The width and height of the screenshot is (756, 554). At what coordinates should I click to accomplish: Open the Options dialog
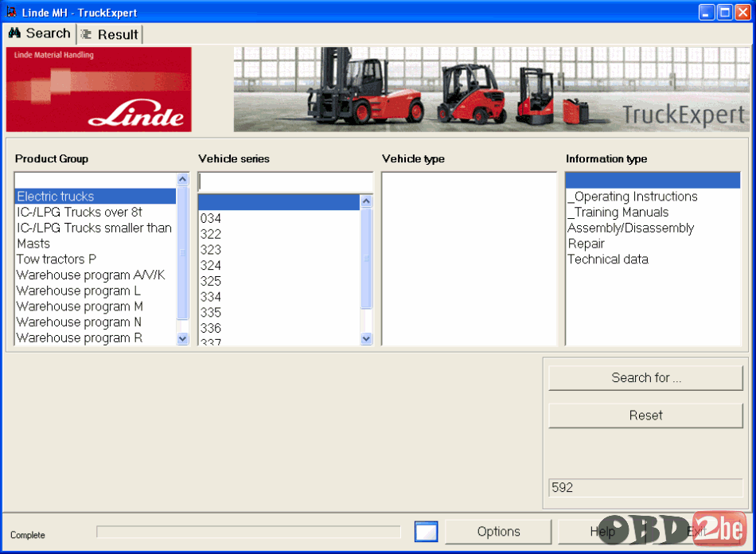click(x=498, y=532)
